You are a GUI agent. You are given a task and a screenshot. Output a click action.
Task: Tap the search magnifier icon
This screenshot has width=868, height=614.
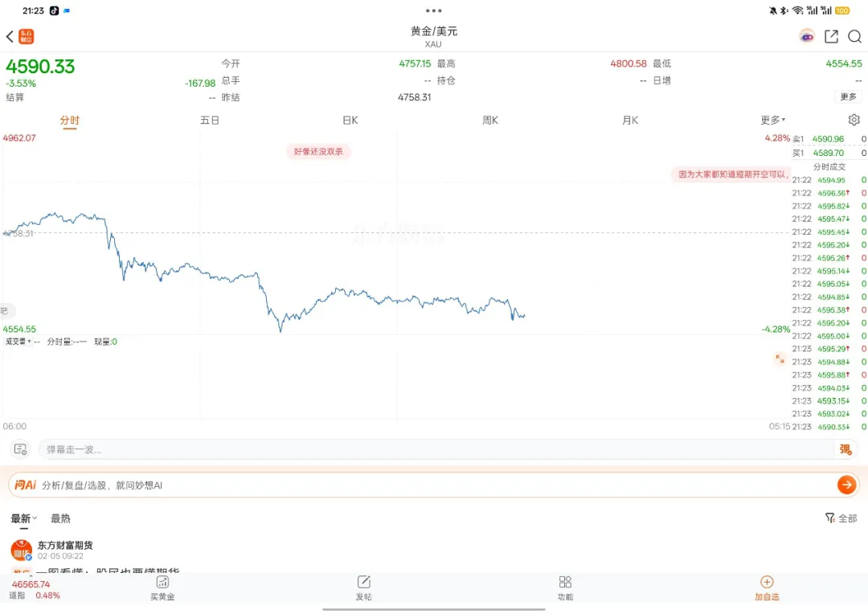[854, 36]
